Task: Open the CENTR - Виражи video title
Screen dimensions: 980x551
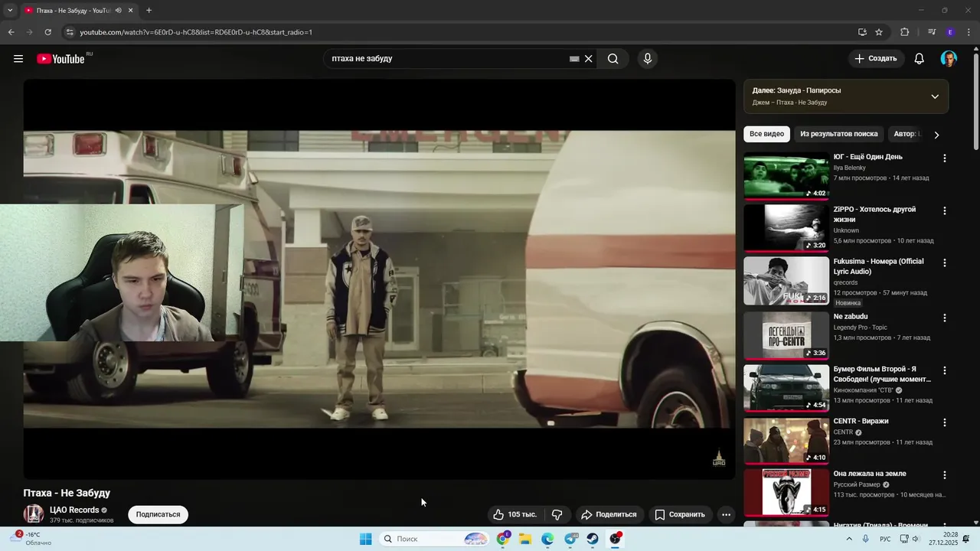Action: click(x=861, y=421)
